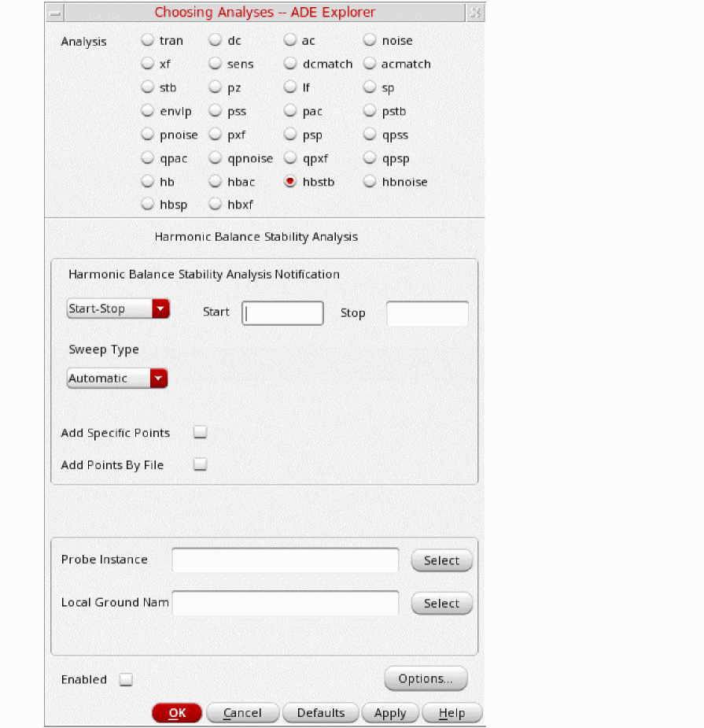Open the window menu icon in title bar

(54, 13)
